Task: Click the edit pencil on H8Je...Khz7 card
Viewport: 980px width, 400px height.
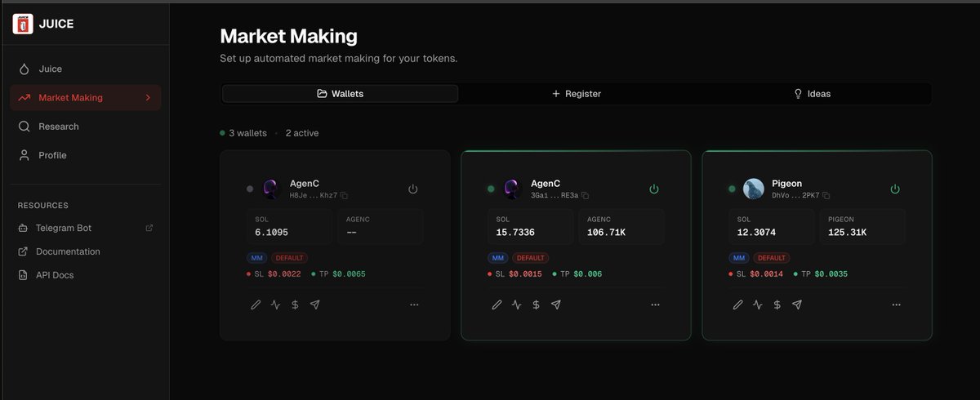Action: (x=256, y=304)
